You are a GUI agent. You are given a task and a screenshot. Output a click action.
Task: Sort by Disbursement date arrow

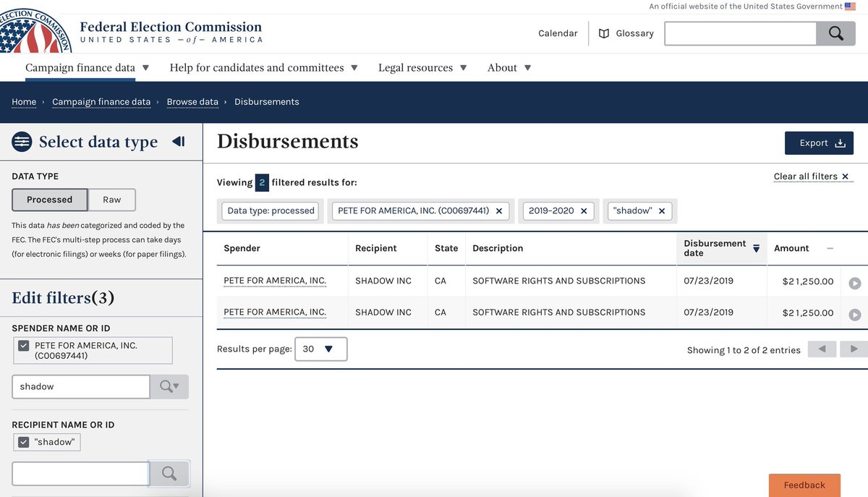click(x=756, y=248)
